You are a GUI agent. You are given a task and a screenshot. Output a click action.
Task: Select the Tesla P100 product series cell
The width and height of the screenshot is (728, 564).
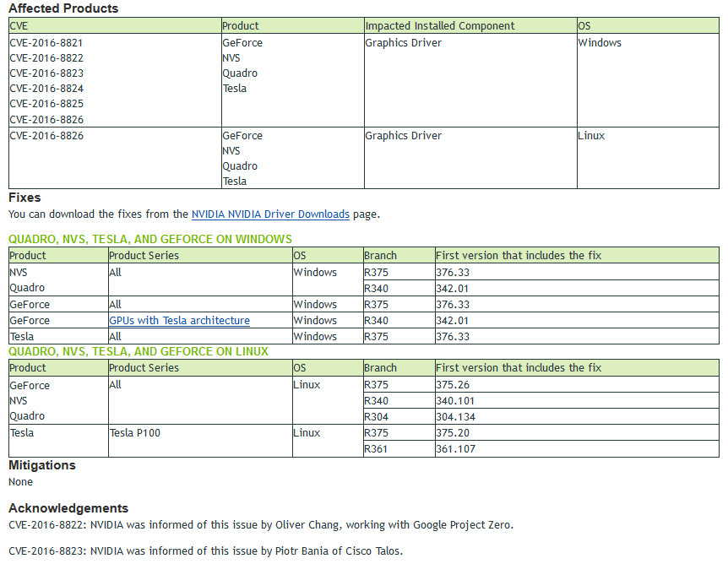pos(200,441)
